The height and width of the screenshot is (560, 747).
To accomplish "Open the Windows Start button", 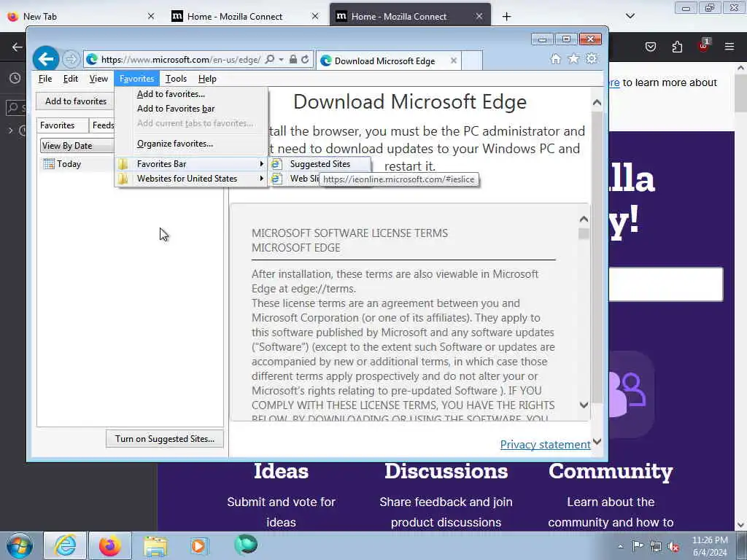I will [20, 545].
